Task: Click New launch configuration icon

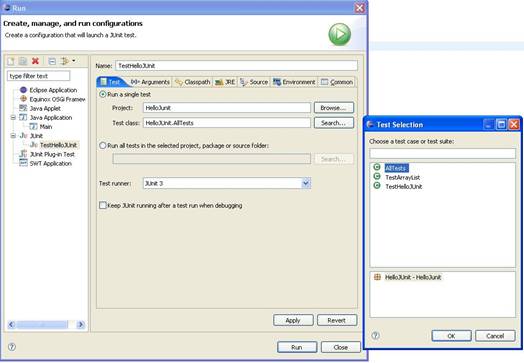Action: coord(11,61)
